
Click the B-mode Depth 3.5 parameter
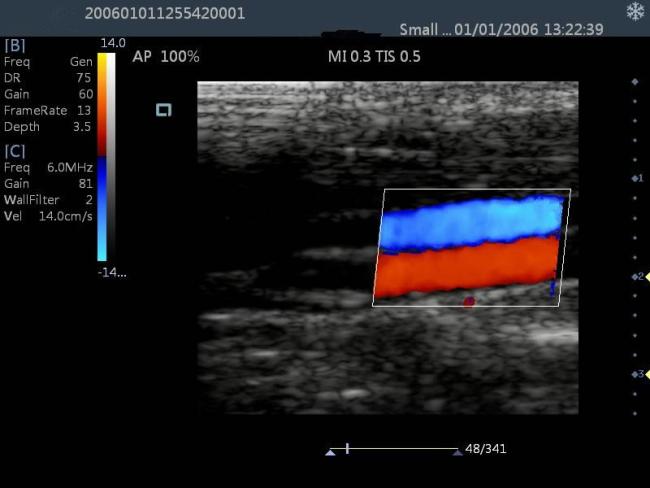coord(84,127)
